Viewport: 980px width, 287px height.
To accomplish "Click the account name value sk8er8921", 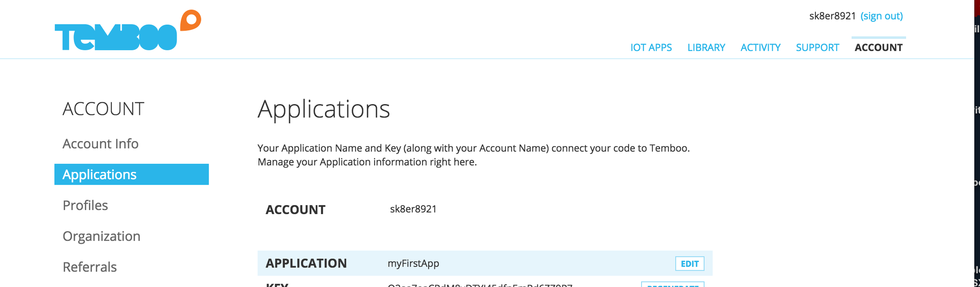I will [x=413, y=209].
